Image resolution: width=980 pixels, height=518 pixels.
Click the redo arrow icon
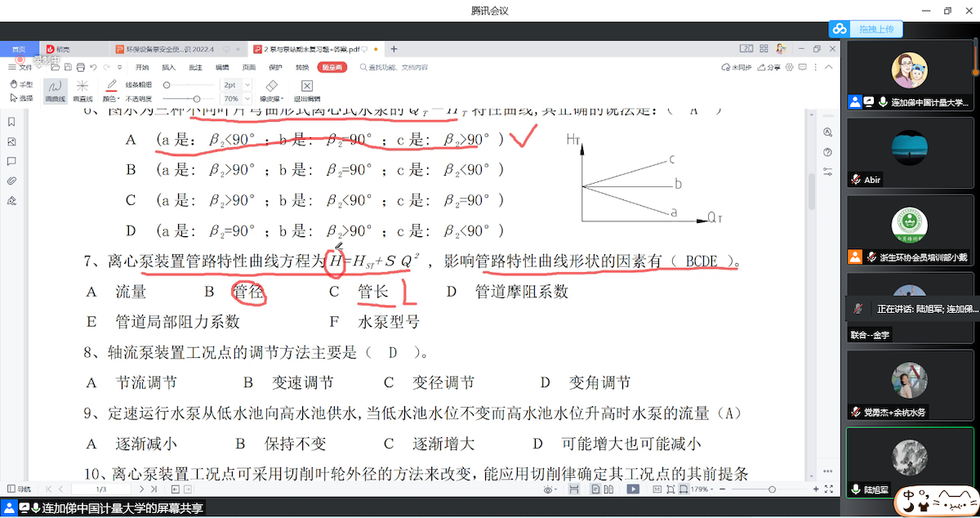pos(107,67)
